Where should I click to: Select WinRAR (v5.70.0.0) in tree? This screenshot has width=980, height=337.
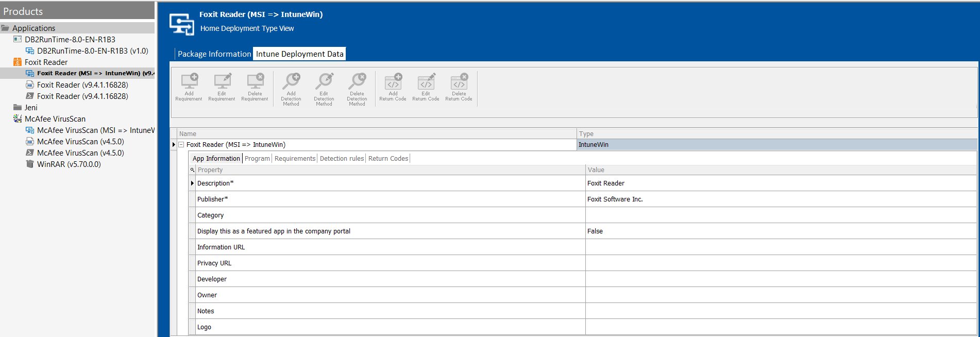pyautogui.click(x=69, y=164)
